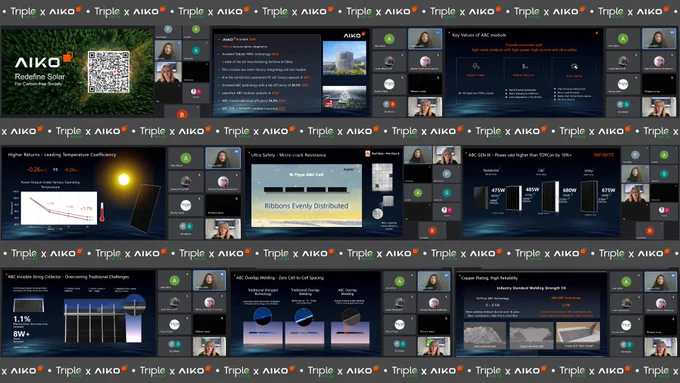Click the rightmost solar cell image on the Copper Plating slide

(579, 335)
